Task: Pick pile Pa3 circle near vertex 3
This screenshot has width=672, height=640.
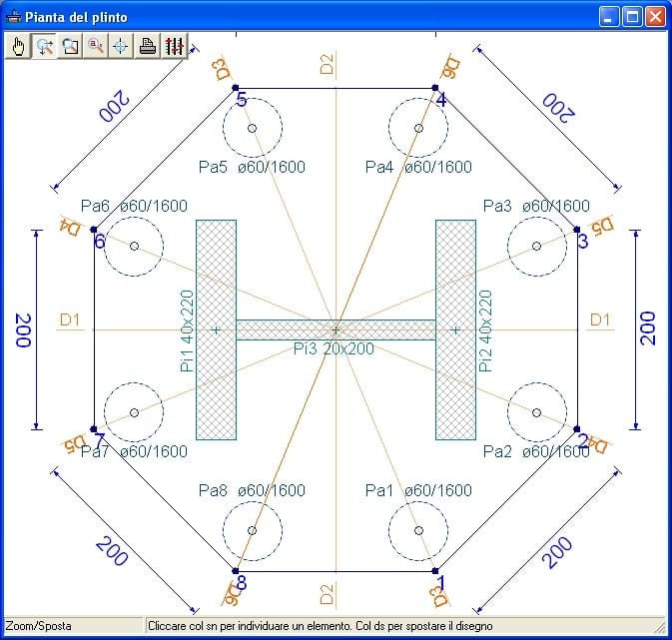Action: [x=537, y=246]
